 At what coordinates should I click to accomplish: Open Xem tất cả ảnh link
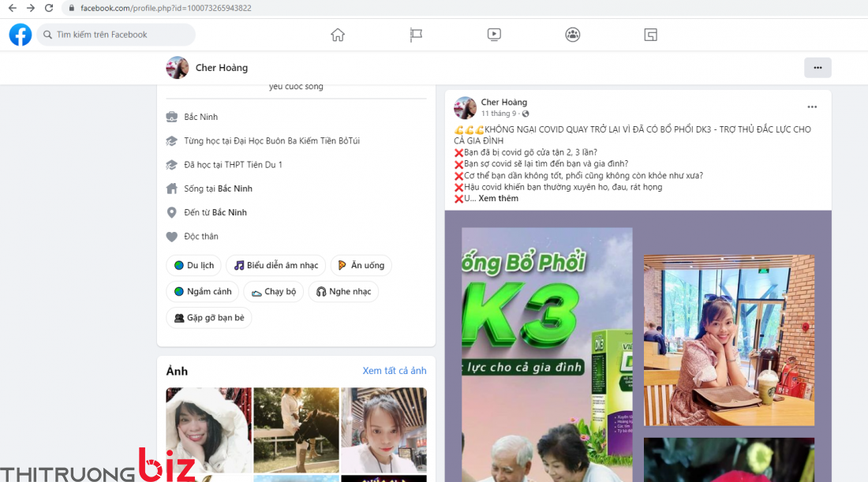coord(394,371)
